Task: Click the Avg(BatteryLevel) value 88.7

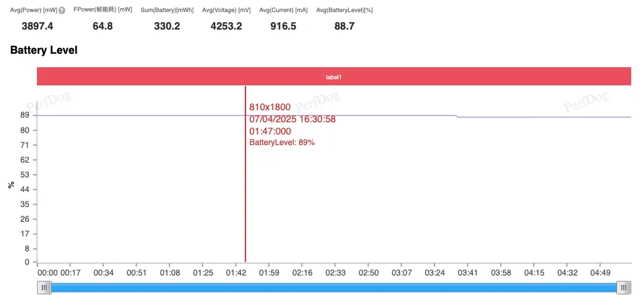Action: [344, 26]
